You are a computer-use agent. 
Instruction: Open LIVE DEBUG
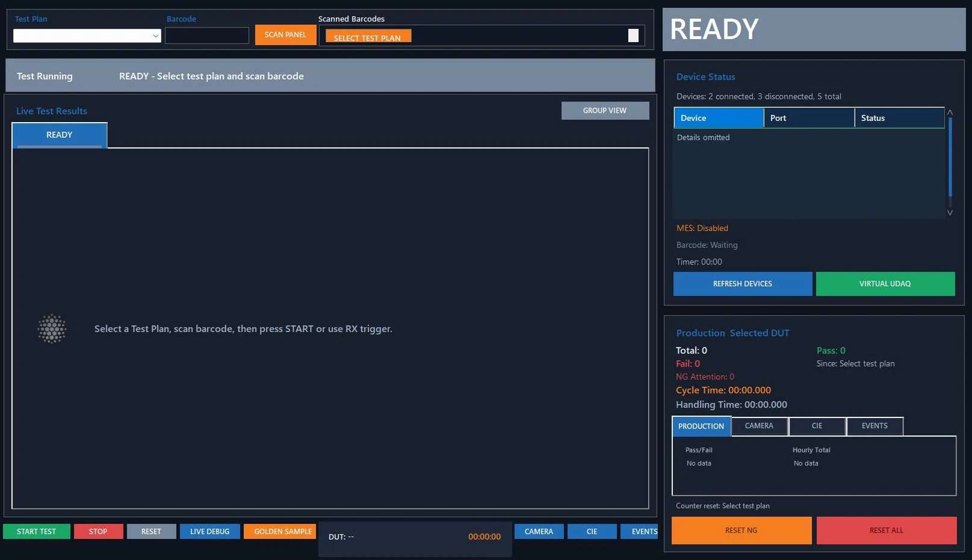209,532
